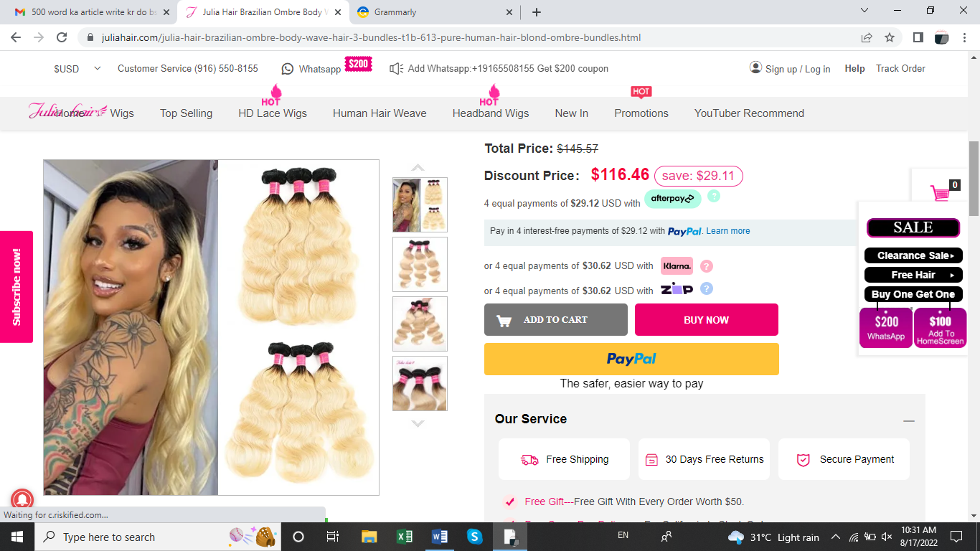Image resolution: width=980 pixels, height=551 pixels.
Task: Click the ADD TO CART button
Action: pos(555,319)
